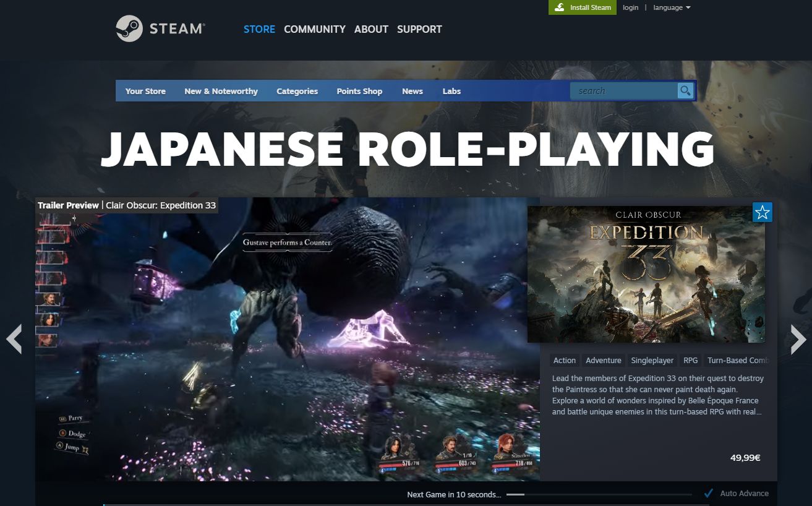Click the login link

click(x=630, y=7)
